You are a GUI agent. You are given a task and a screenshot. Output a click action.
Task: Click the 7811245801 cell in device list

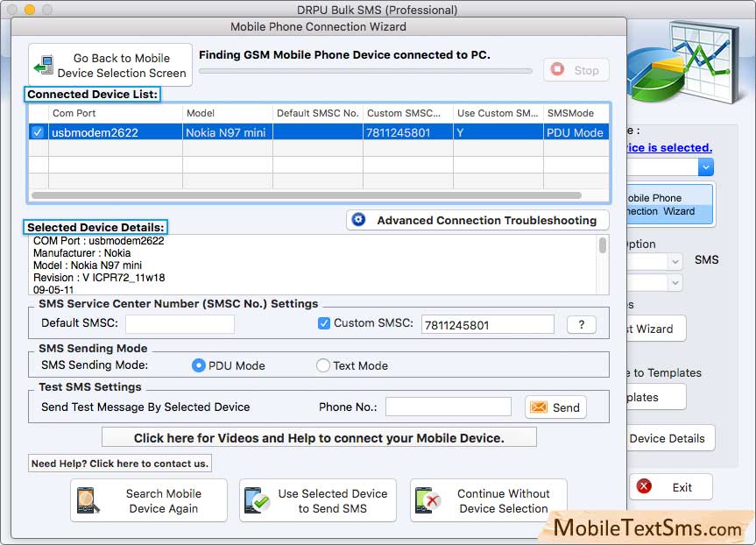pyautogui.click(x=408, y=132)
